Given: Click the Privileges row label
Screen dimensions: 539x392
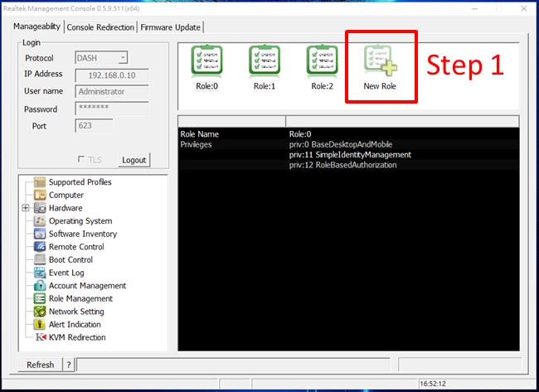Looking at the screenshot, I should pyautogui.click(x=196, y=144).
